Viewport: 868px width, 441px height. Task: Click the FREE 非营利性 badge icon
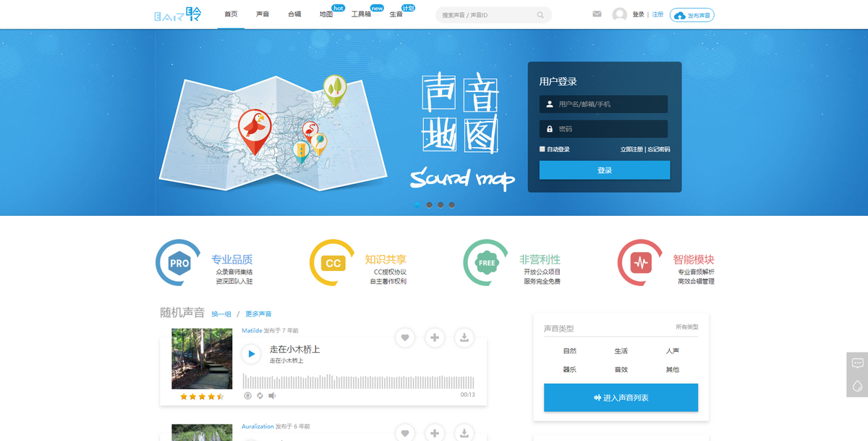coord(485,262)
